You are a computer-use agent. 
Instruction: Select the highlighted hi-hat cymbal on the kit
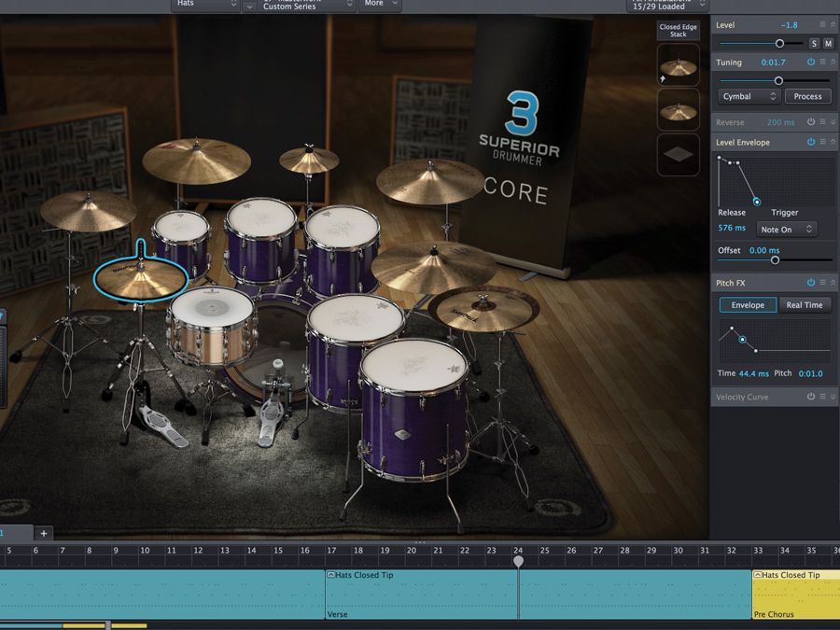tap(141, 278)
